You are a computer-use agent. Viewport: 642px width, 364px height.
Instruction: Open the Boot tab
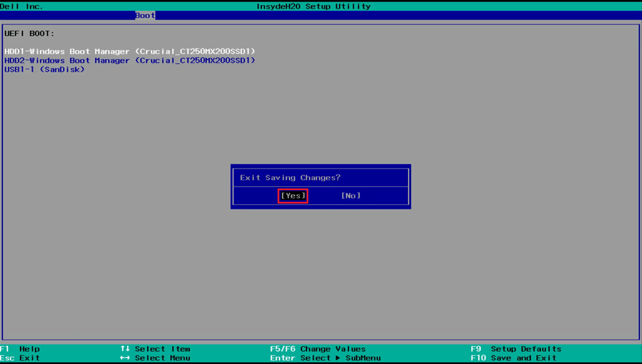(145, 15)
